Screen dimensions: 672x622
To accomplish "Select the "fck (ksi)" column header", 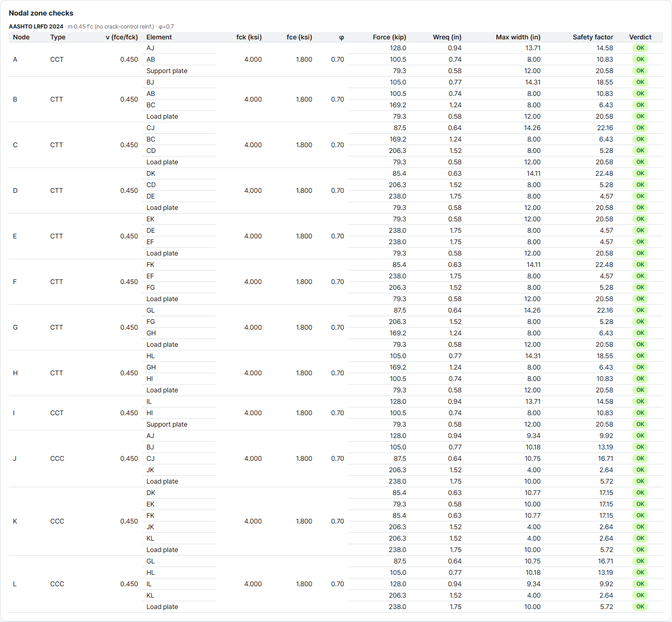I will tap(249, 37).
